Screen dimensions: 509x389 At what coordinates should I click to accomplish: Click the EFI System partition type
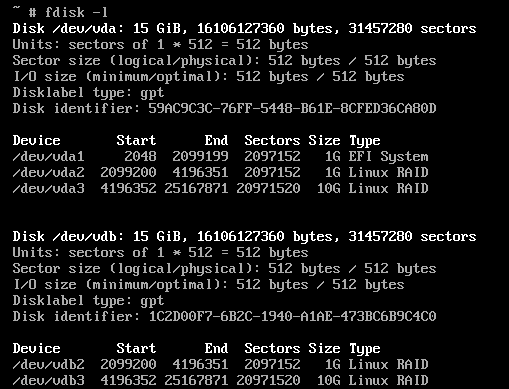pos(388,157)
